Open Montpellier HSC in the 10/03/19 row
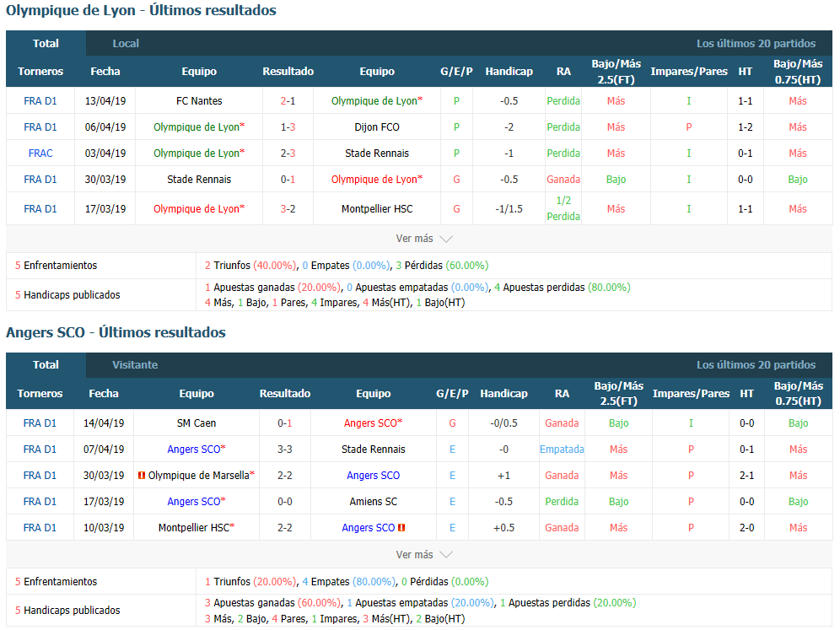The height and width of the screenshot is (630, 840). pyautogui.click(x=196, y=528)
